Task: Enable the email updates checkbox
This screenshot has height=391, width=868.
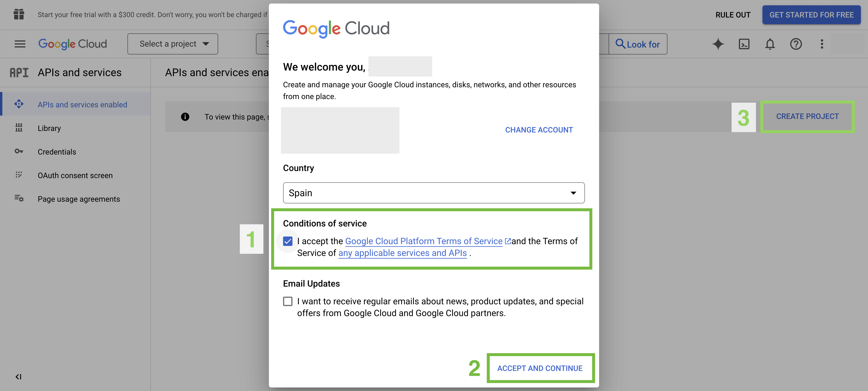Action: point(288,301)
